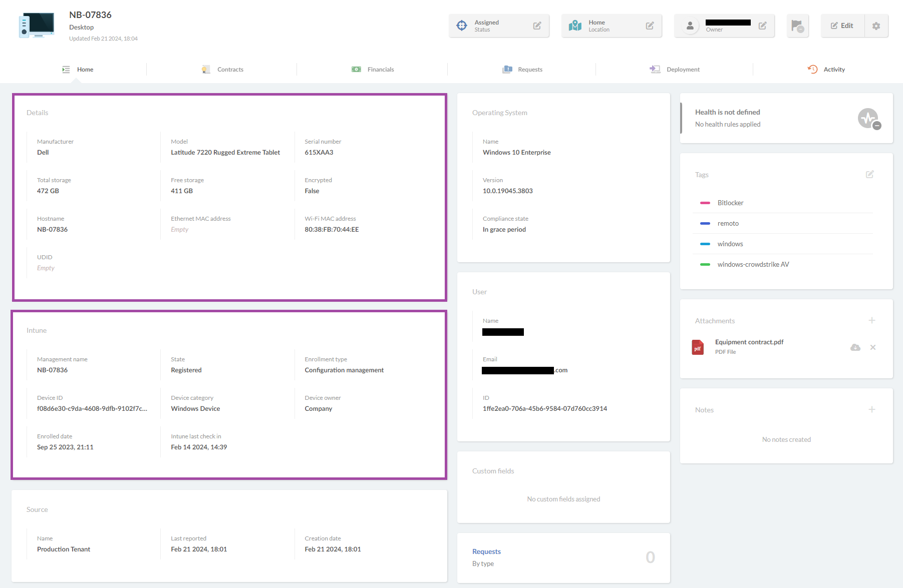The height and width of the screenshot is (588, 903).
Task: Switch to the Contracts tab
Action: pos(230,69)
